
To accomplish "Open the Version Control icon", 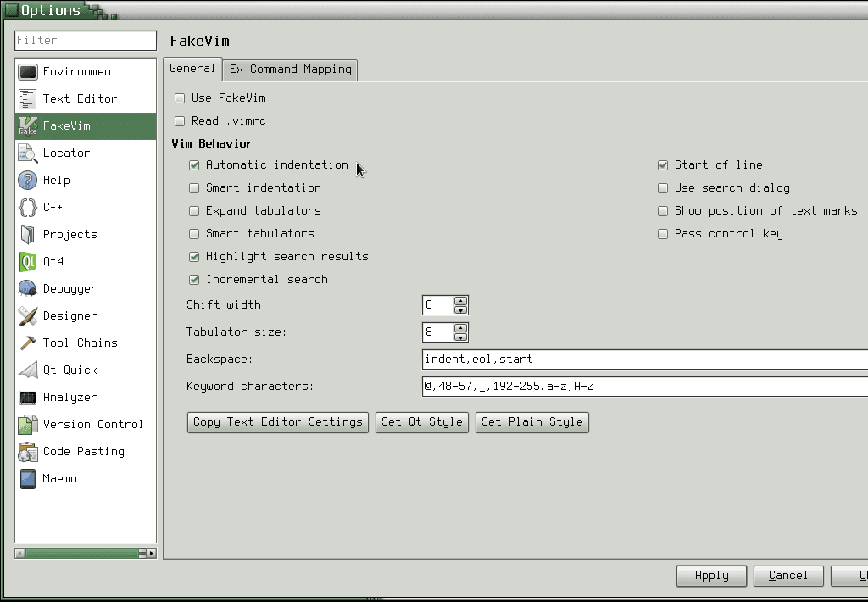I will (x=28, y=424).
